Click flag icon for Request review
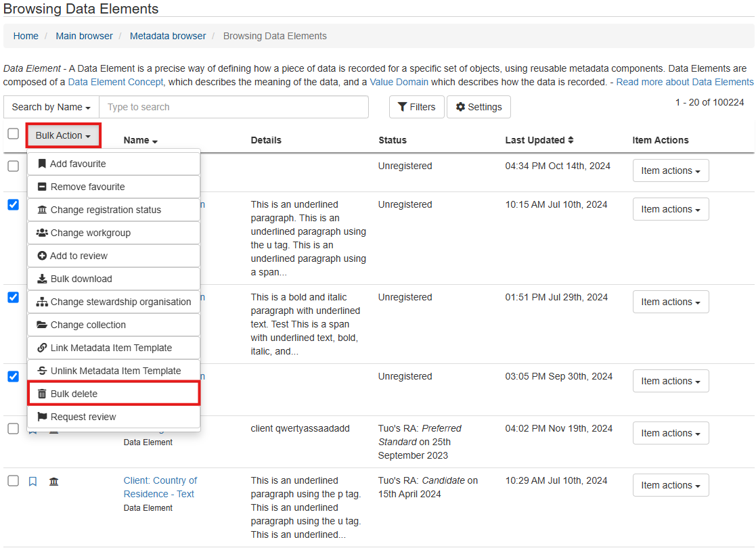Image resolution: width=756 pixels, height=548 pixels. pyautogui.click(x=42, y=417)
